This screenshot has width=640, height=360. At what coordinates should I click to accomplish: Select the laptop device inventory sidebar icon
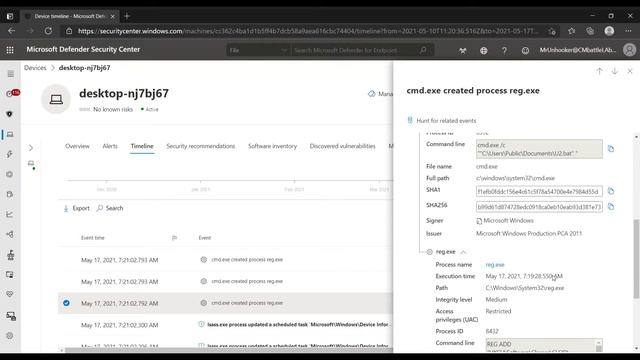tap(10, 134)
